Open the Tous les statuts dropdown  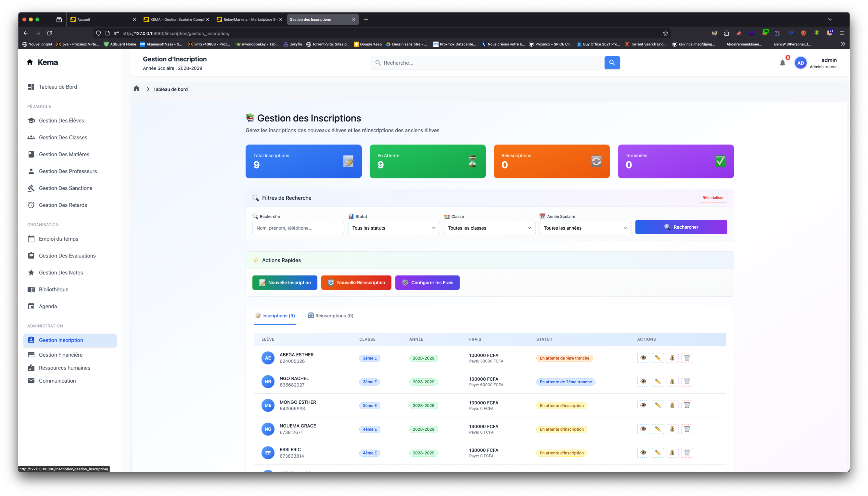coord(394,228)
